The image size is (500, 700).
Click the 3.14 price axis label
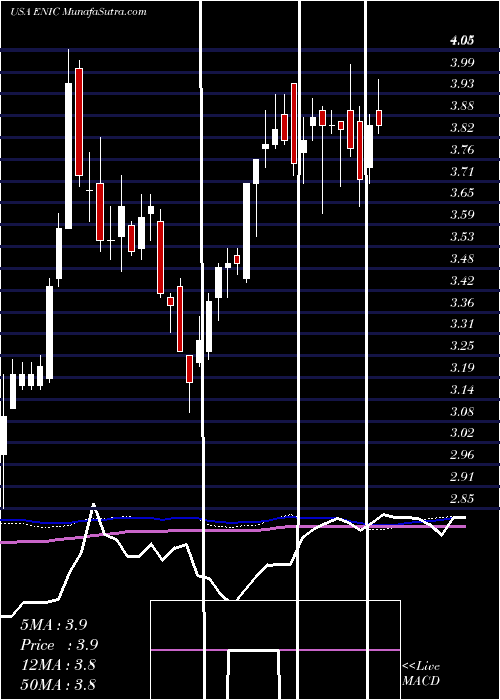click(462, 390)
